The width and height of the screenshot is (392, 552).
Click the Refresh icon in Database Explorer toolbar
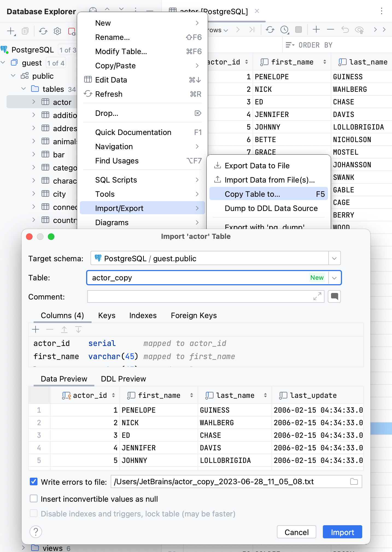click(43, 31)
